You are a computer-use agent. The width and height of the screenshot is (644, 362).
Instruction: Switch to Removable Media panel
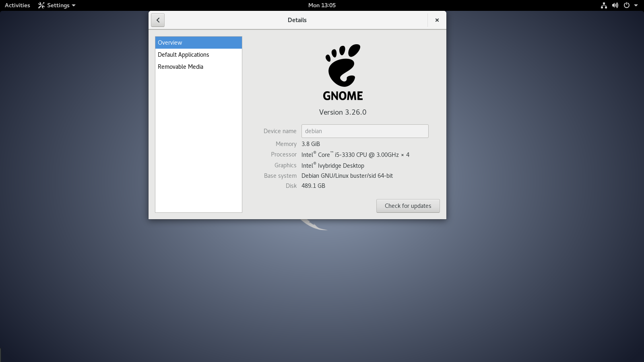click(x=198, y=67)
